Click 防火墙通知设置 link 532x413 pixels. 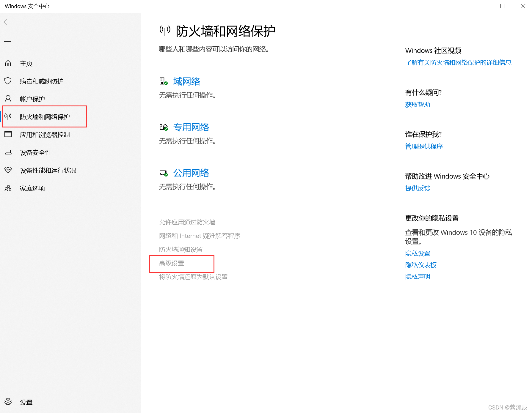click(181, 249)
